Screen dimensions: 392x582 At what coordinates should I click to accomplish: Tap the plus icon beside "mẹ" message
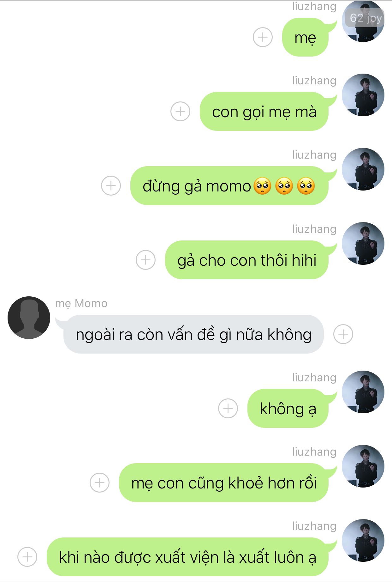[263, 37]
